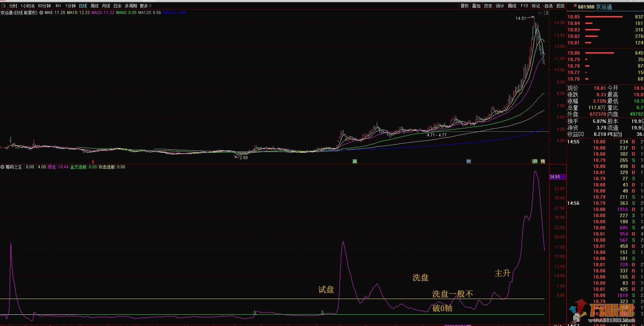Open dropdown next to 京运通(日线 前复权)

coord(41,13)
